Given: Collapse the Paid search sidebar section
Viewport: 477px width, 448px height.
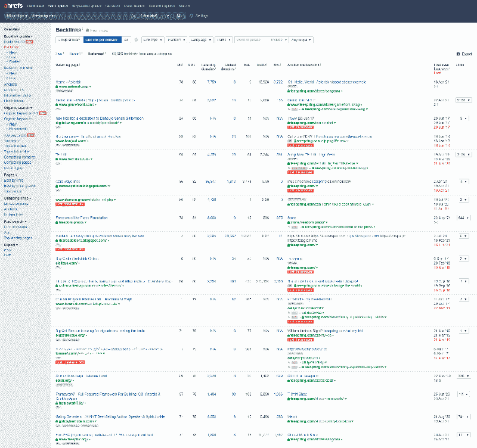Looking at the screenshot, I should 16,222.
